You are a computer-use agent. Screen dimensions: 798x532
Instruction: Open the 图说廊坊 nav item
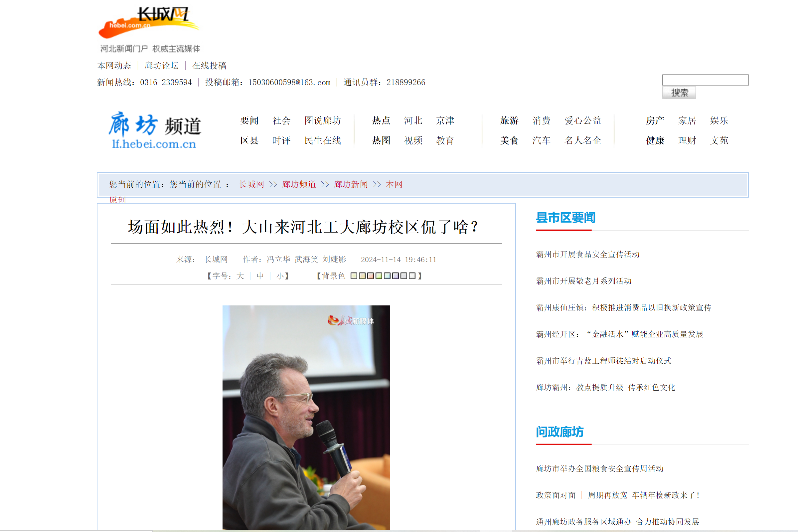coord(323,120)
